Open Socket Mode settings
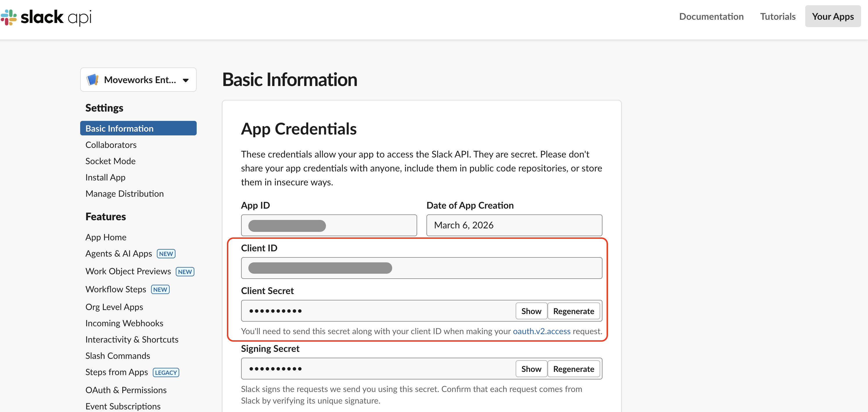Viewport: 868px width, 412px height. (110, 161)
